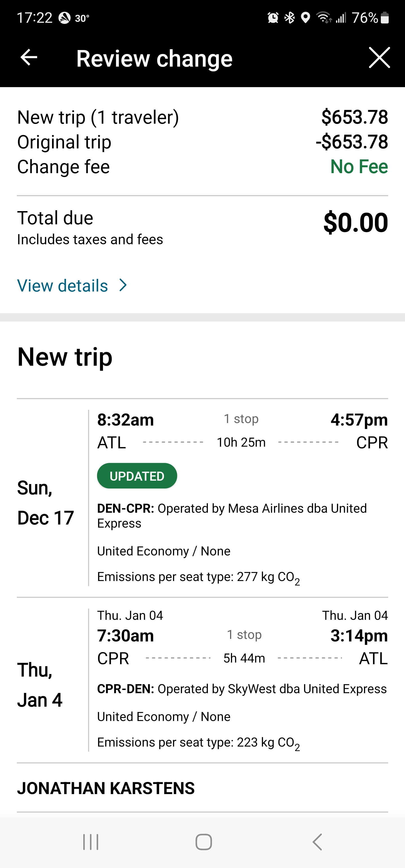Open the View details link
Viewport: 405px width, 868px height.
click(63, 286)
